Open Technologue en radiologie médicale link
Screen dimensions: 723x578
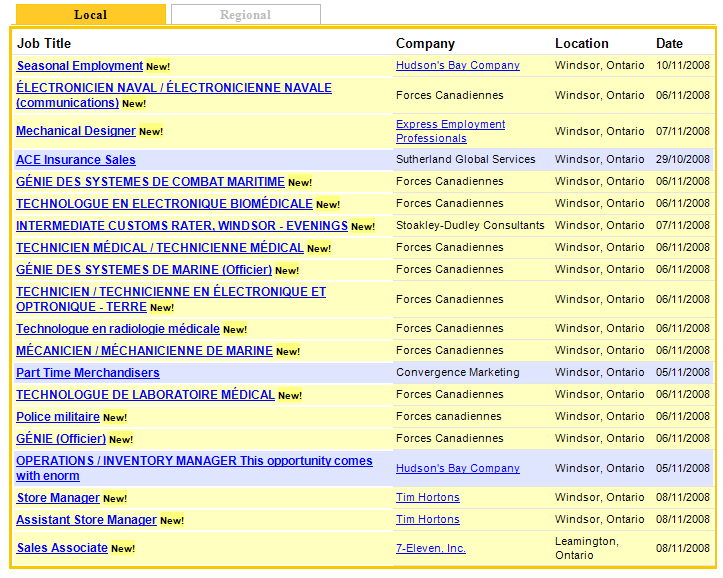(x=118, y=329)
